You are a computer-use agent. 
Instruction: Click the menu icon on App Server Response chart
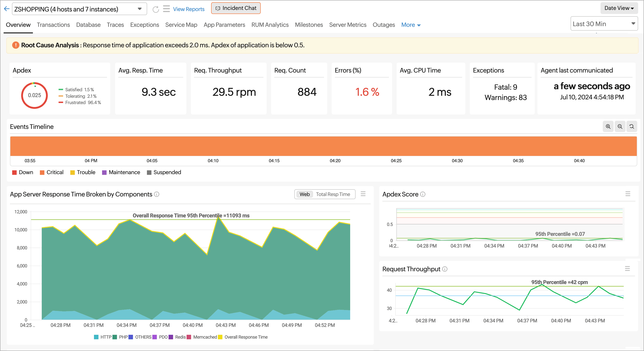(363, 194)
